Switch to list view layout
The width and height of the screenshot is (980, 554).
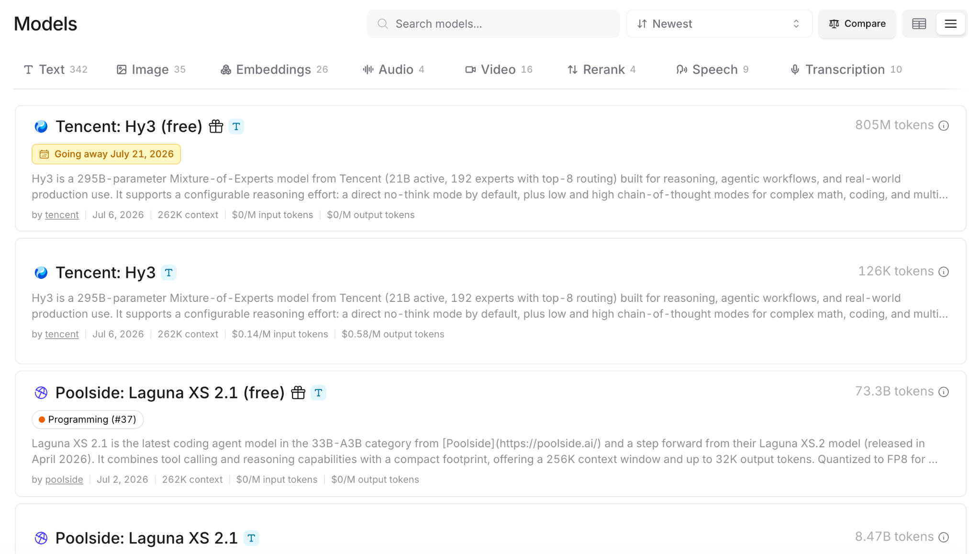(x=950, y=23)
